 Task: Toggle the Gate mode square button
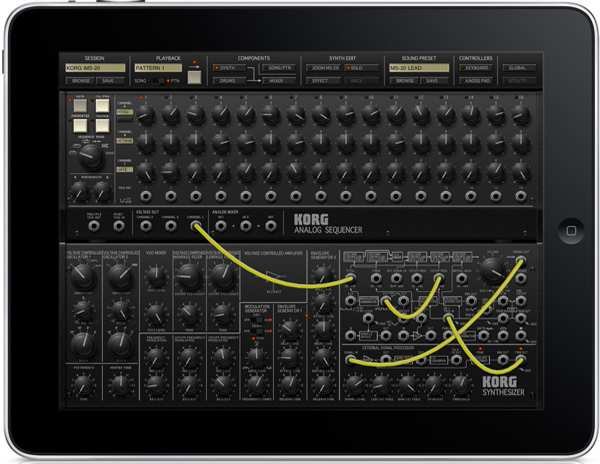tap(80, 106)
